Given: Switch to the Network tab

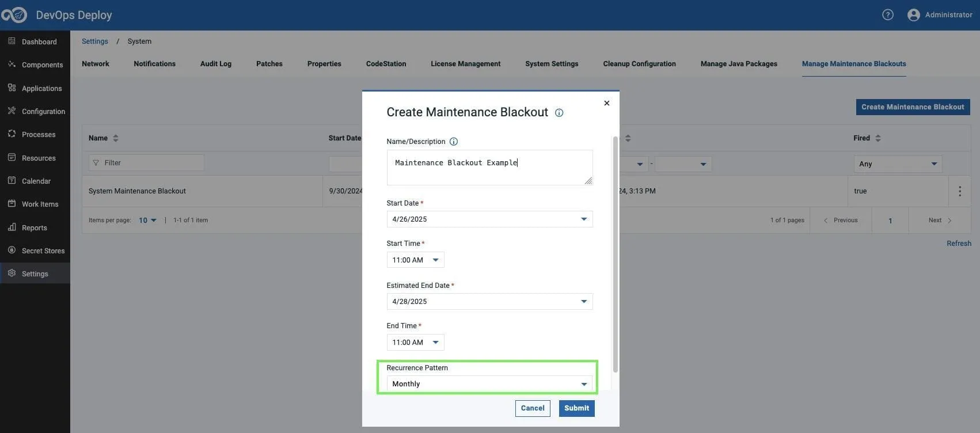Looking at the screenshot, I should click(96, 64).
